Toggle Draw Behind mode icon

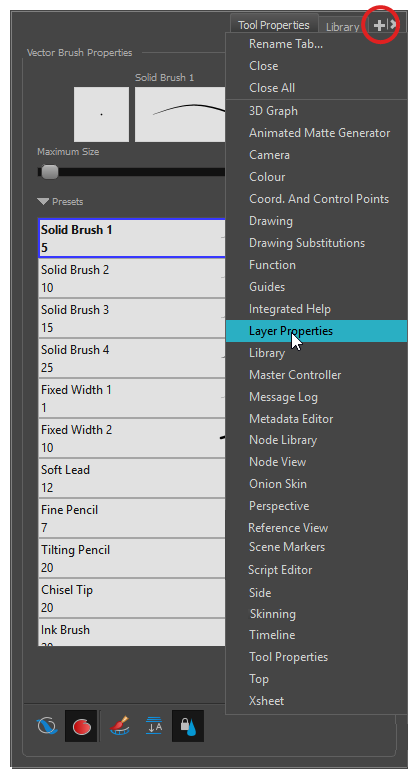coord(47,726)
